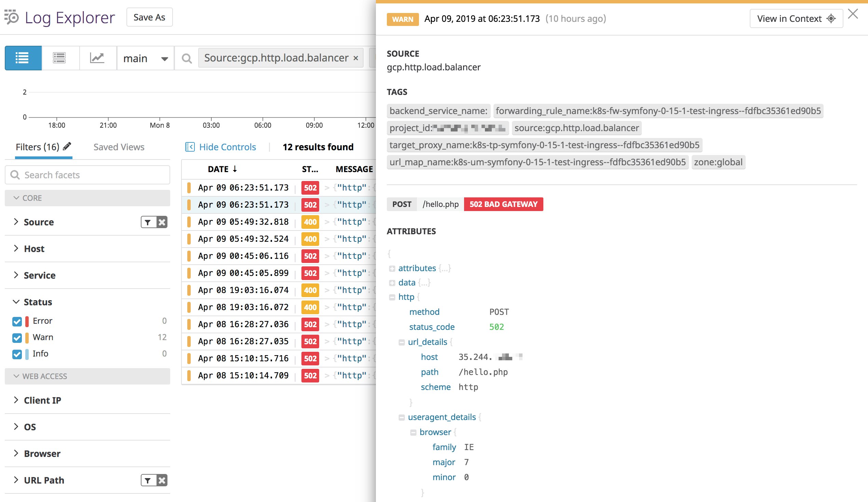The width and height of the screenshot is (868, 502).
Task: Apply filter icon on the Source facet
Action: tap(148, 222)
